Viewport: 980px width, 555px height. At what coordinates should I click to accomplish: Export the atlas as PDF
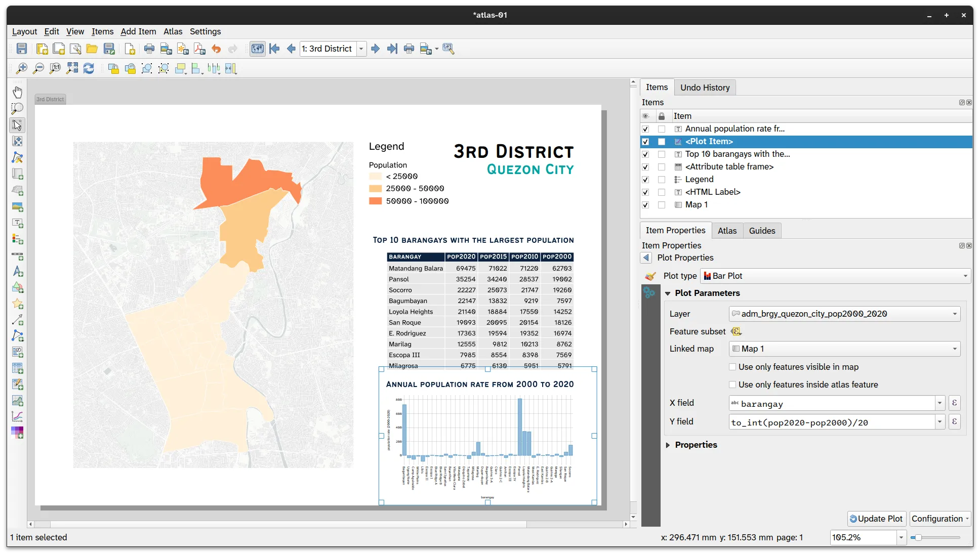tap(199, 49)
